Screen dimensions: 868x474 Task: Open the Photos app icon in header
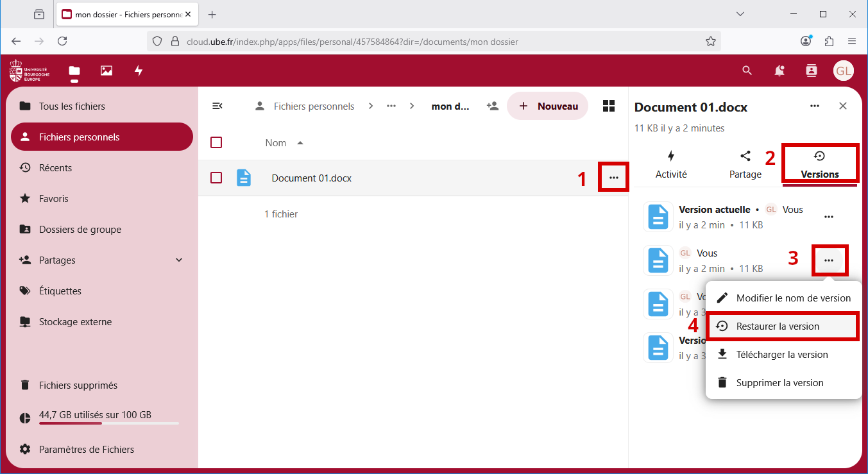(106, 71)
